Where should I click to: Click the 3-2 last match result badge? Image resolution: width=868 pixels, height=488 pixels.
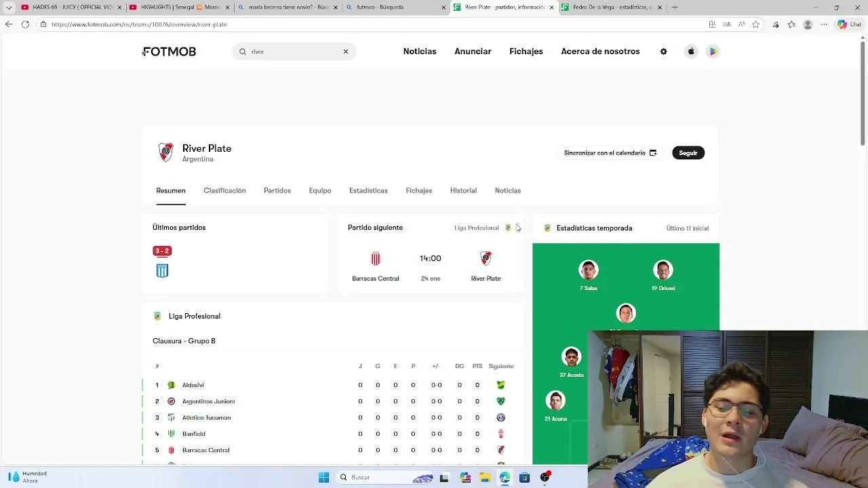(162, 251)
